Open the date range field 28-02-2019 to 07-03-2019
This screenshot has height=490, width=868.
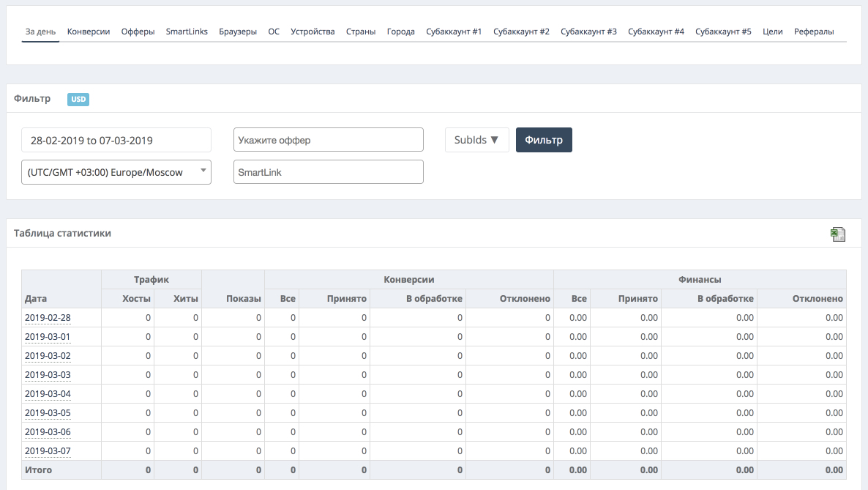click(116, 140)
